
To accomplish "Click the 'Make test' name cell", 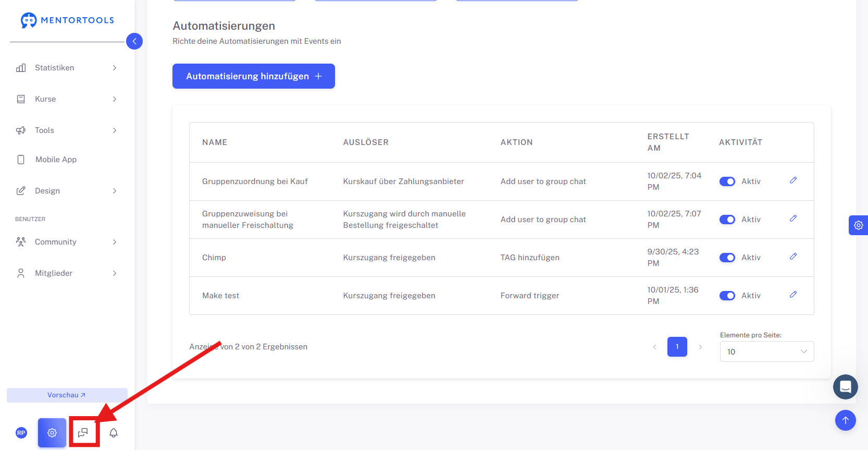I will [221, 296].
